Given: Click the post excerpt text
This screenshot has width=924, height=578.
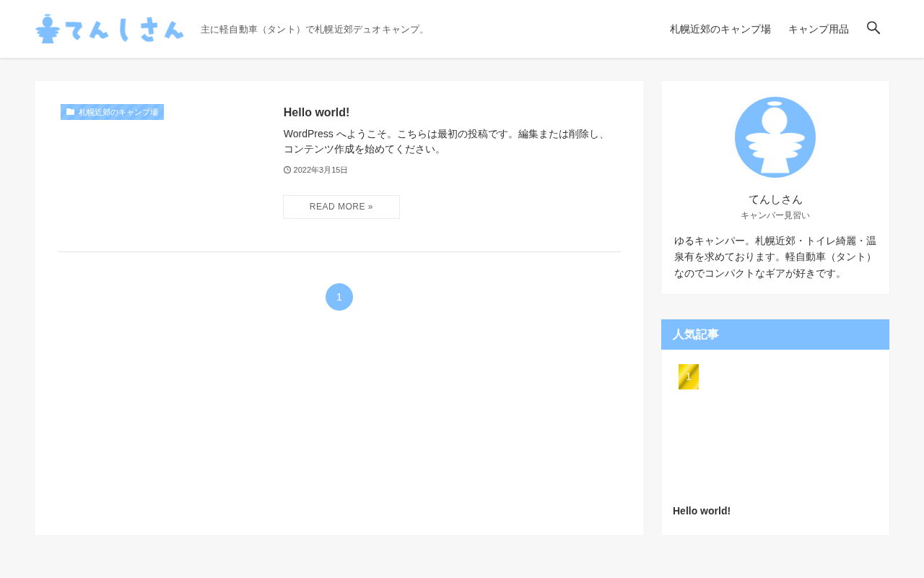Looking at the screenshot, I should [445, 142].
